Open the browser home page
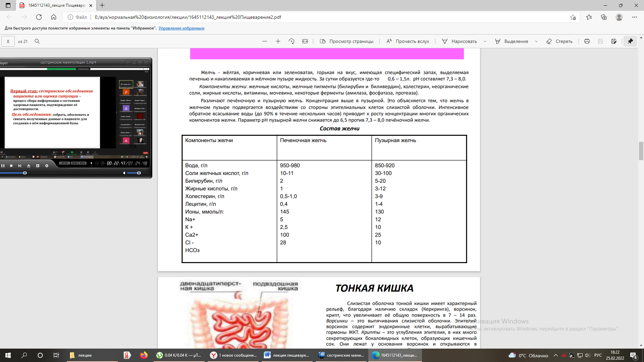The height and width of the screenshot is (362, 644). click(54, 17)
